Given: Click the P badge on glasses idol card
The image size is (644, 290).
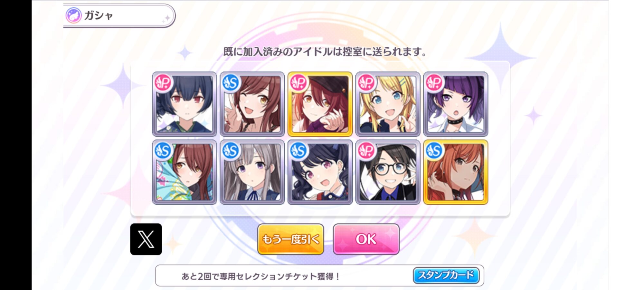Looking at the screenshot, I should point(367,151).
